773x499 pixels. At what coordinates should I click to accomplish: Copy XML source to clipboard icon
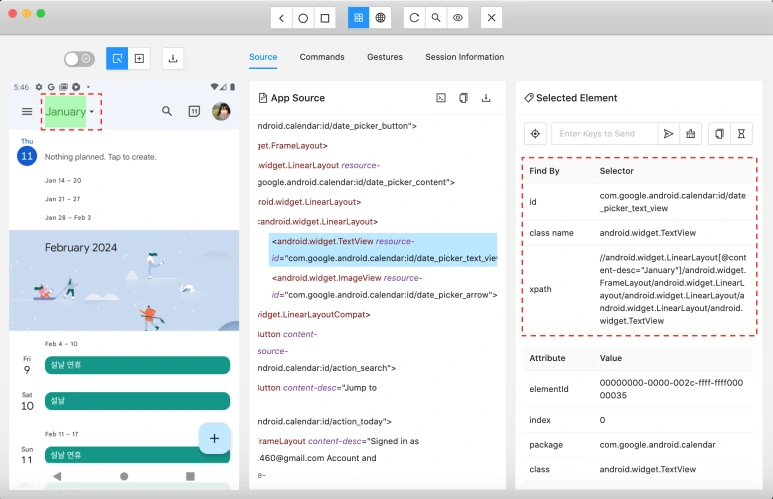click(x=463, y=98)
